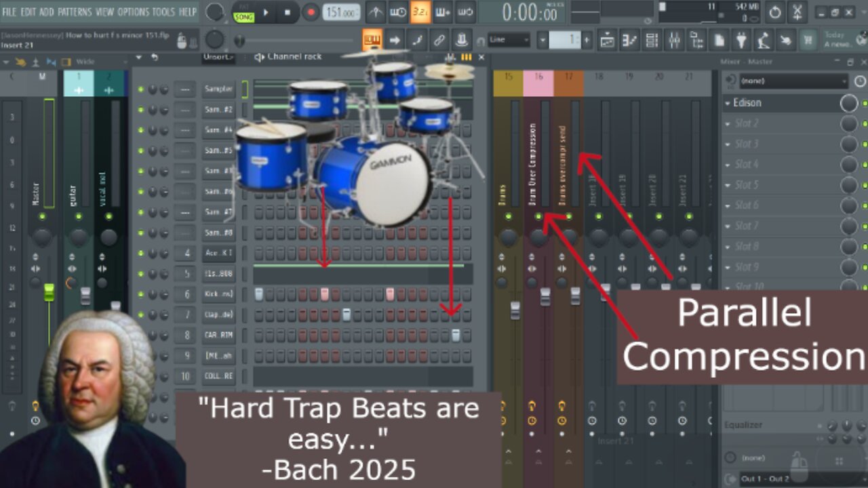Viewport: 868px width, 488px height.
Task: Open the Line snap dropdown
Action: point(508,39)
